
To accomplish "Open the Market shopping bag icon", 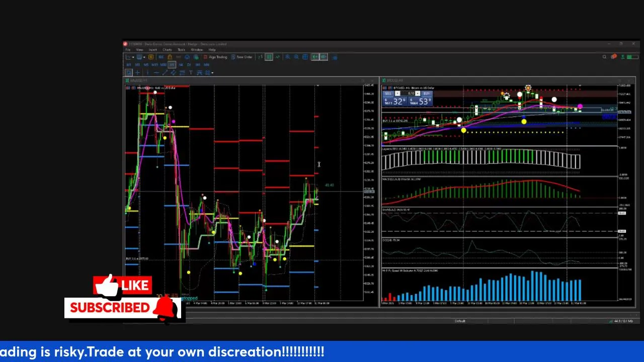I will (x=170, y=57).
